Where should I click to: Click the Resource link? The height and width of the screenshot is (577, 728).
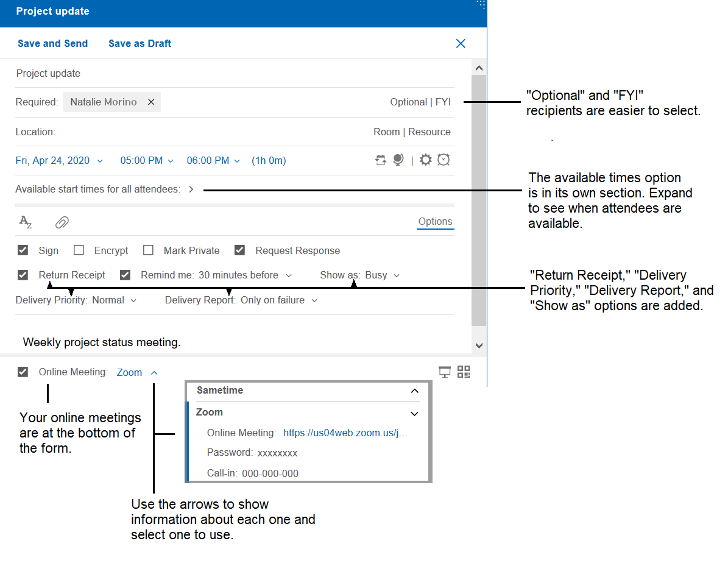429,132
